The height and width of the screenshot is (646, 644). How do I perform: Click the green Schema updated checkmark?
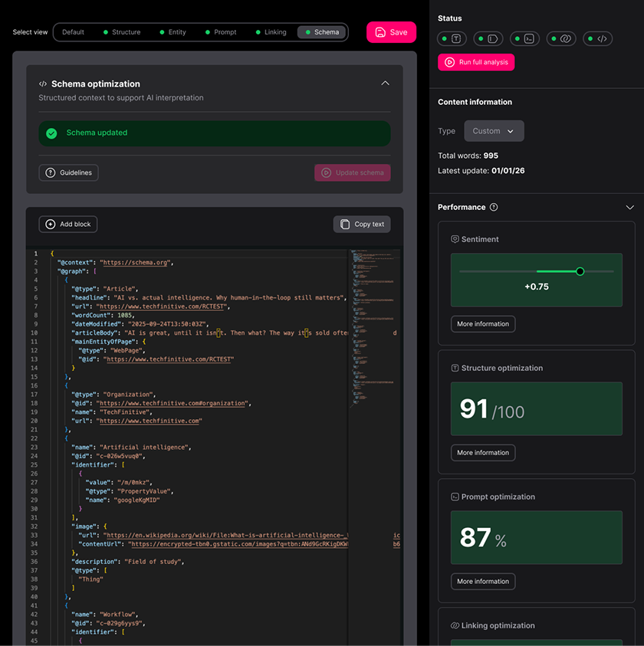click(51, 133)
